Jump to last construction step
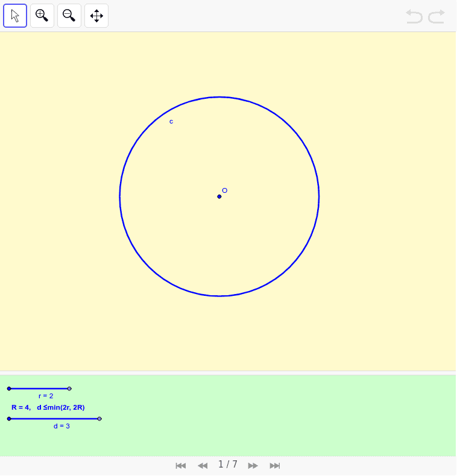The image size is (457, 476). [275, 465]
